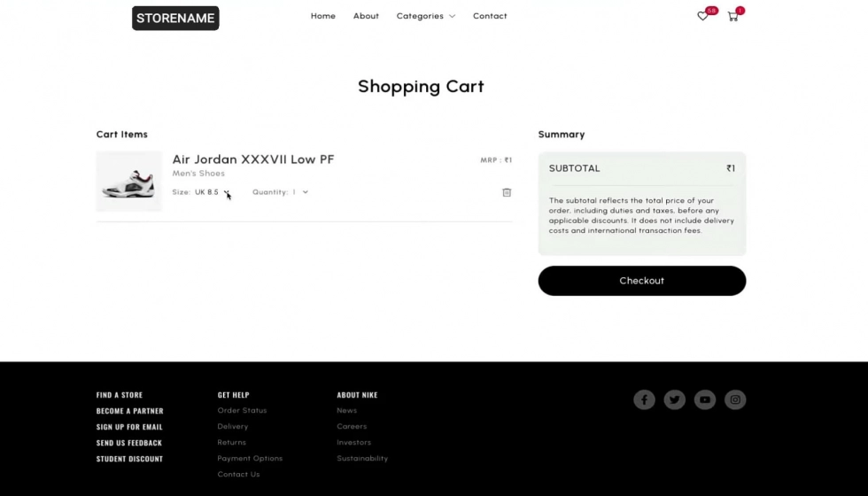The width and height of the screenshot is (868, 496).
Task: Go to the Home menu item
Action: (322, 16)
